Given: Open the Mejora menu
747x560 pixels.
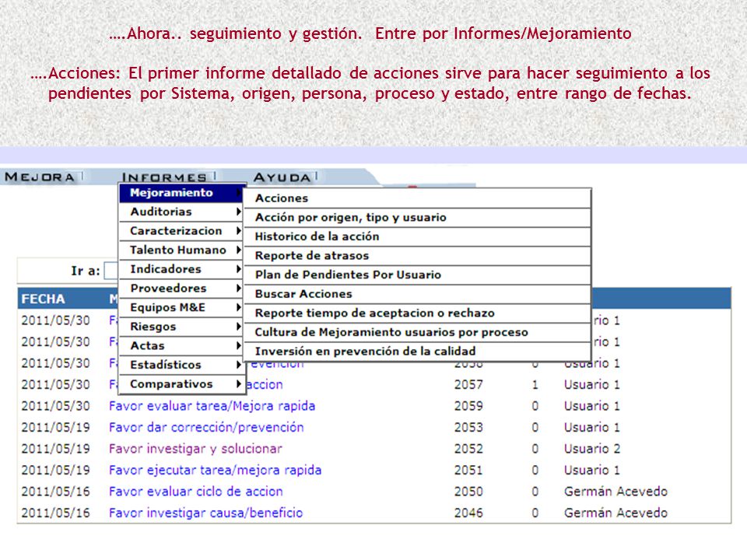Looking at the screenshot, I should point(40,177).
